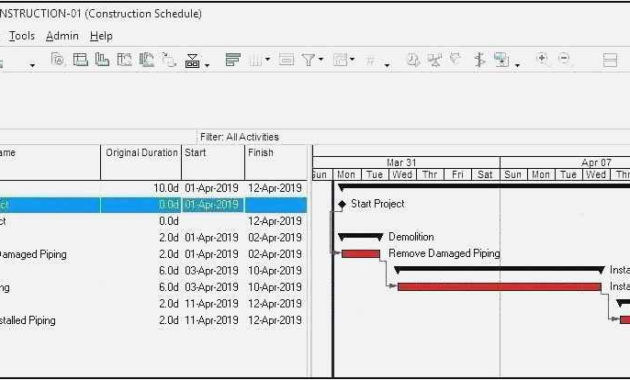Select the long red six-day activity bar
Viewport: 630px width, 380px height.
pyautogui.click(x=499, y=287)
